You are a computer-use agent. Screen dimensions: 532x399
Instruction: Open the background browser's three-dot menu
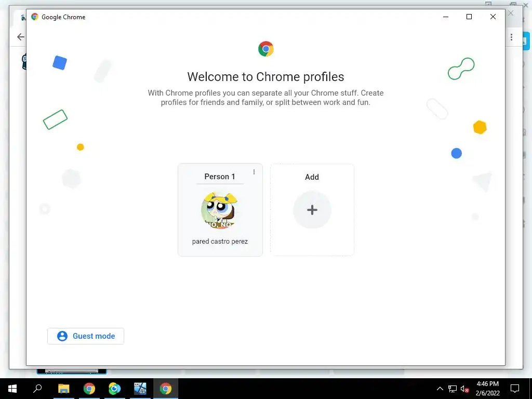[x=511, y=37]
